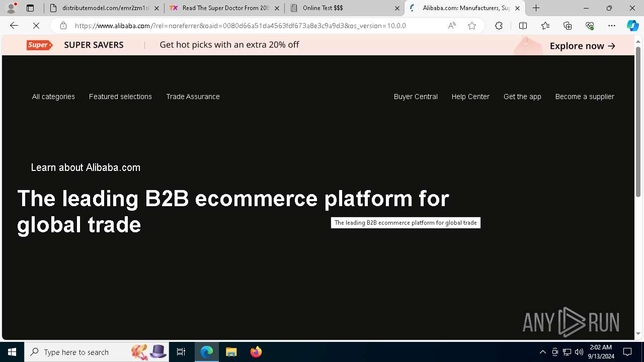Open the Help Center link
The image size is (644, 362).
[470, 97]
